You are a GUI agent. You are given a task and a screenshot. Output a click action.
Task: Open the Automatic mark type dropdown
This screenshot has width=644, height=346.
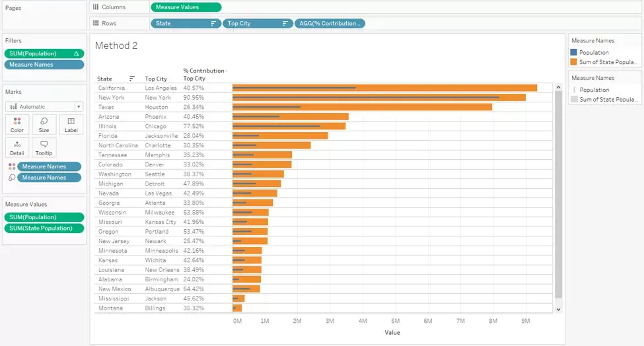[x=44, y=107]
